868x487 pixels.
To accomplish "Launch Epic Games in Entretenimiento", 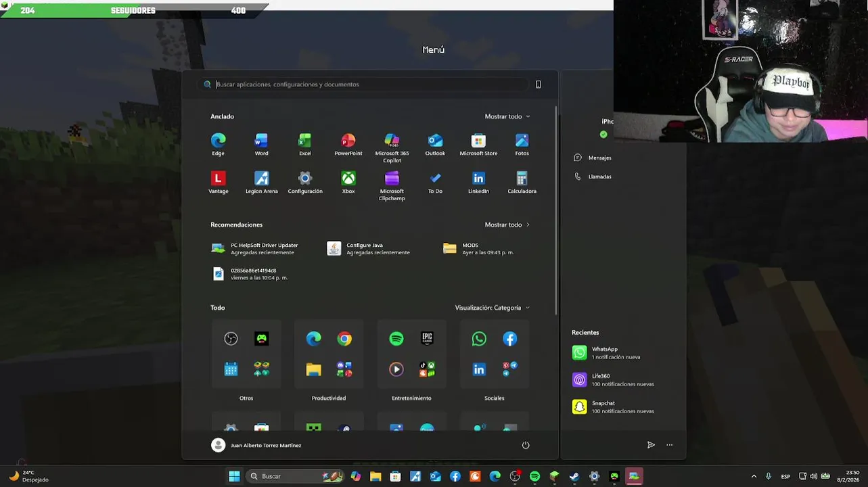I will click(x=427, y=339).
